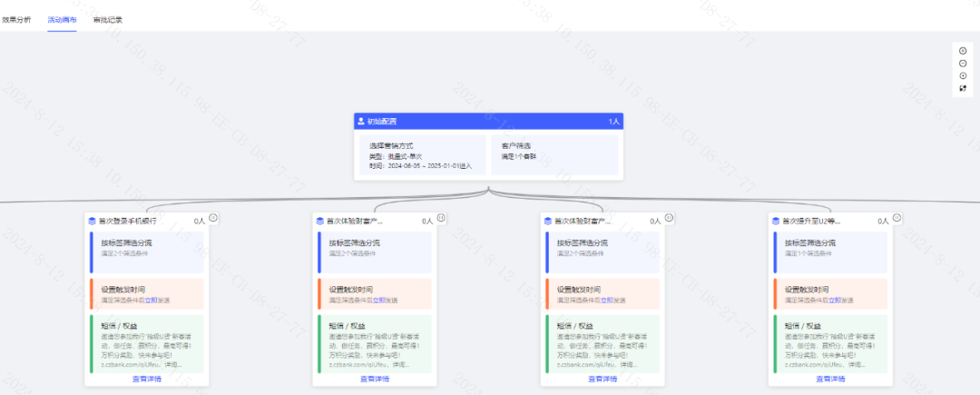Open 查看详情 under 首次登录手机银行 card
The height and width of the screenshot is (395, 980).
pyautogui.click(x=147, y=379)
